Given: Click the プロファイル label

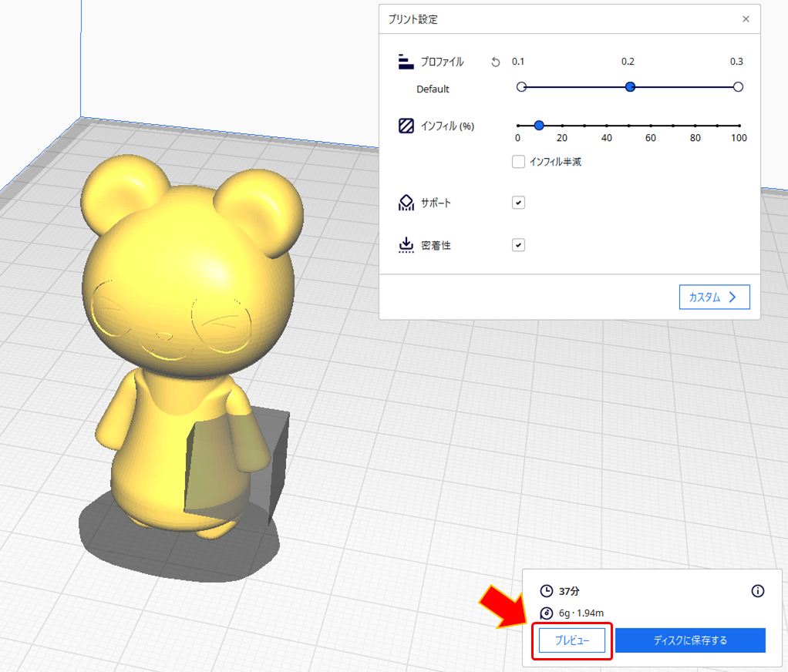Looking at the screenshot, I should [x=443, y=62].
